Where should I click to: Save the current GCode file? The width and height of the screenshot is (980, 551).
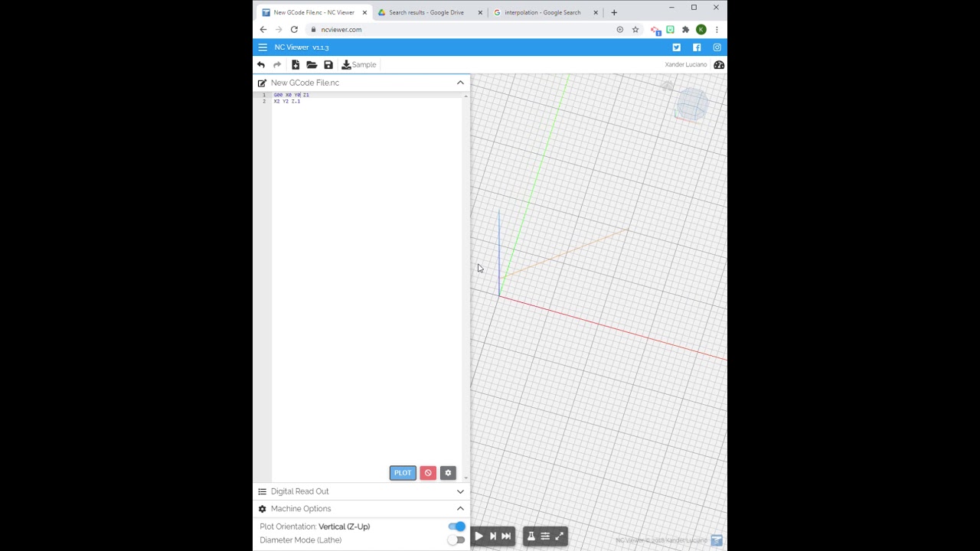coord(328,65)
